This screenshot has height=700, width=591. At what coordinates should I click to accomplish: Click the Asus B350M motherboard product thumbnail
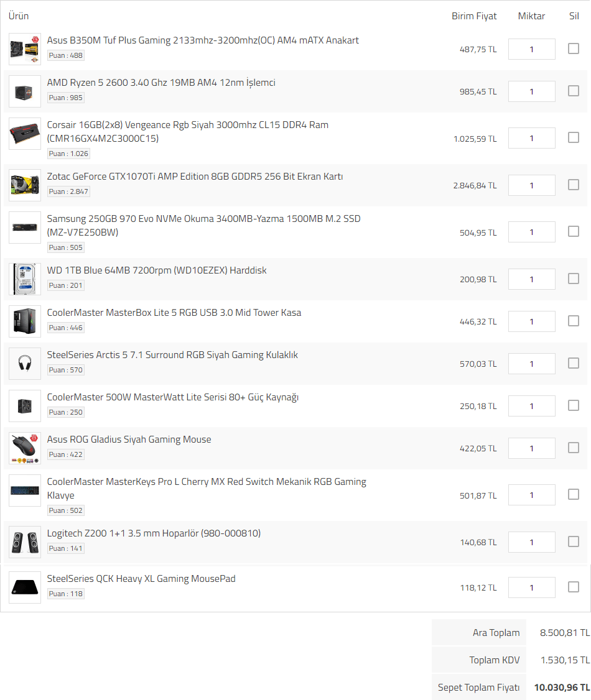coord(25,49)
